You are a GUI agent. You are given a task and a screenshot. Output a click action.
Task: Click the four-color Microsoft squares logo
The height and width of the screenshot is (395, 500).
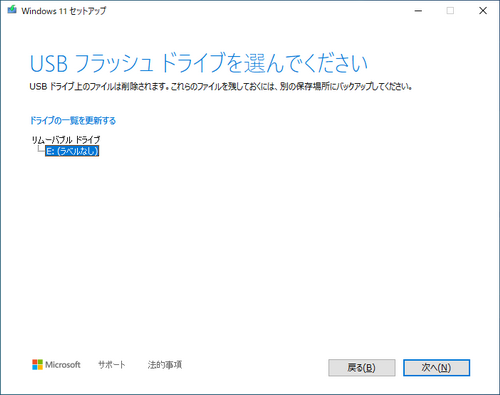pos(37,365)
